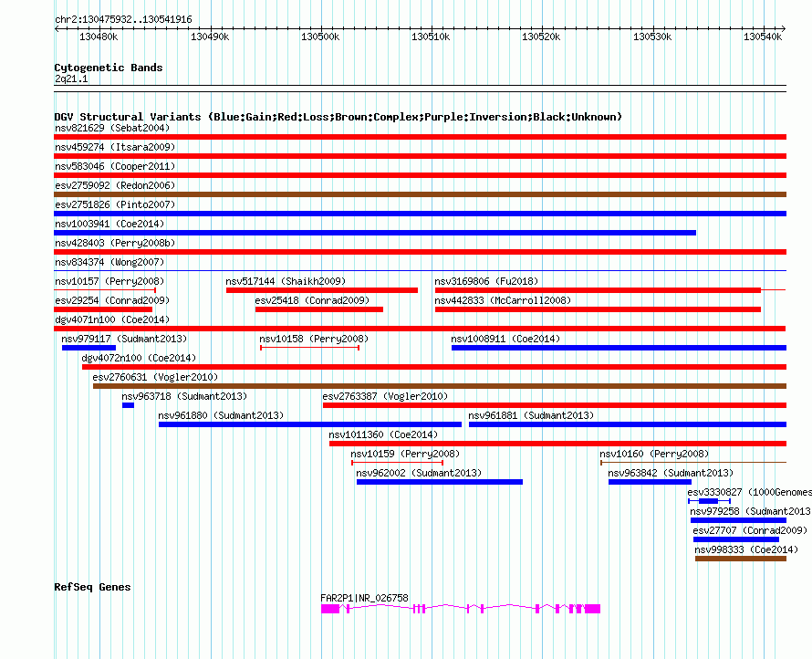The image size is (812, 659).
Task: Select nsv10157 (Perry2008) variant label
Action: pyautogui.click(x=109, y=281)
